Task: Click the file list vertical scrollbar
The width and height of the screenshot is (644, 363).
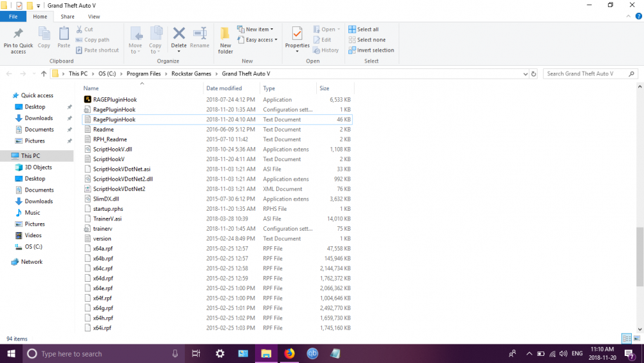Action: tap(639, 257)
